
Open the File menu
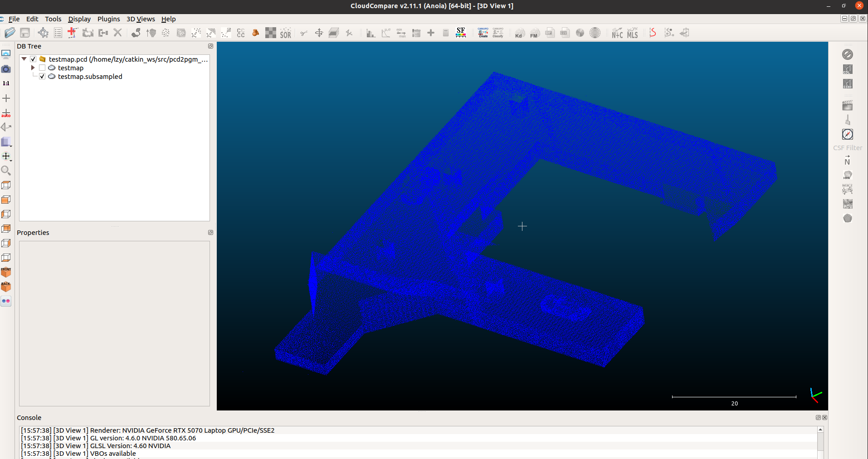[x=14, y=19]
